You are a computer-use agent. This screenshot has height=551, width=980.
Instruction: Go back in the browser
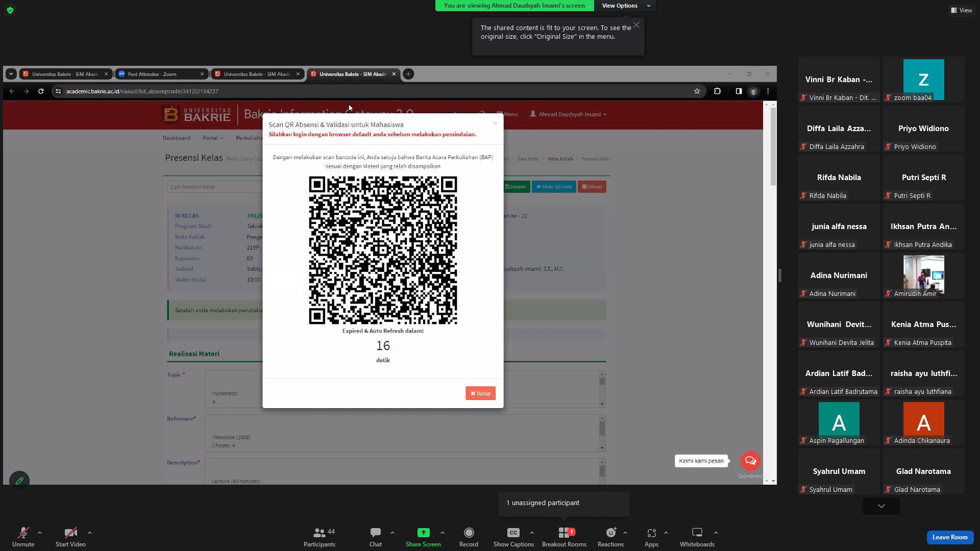tap(12, 91)
